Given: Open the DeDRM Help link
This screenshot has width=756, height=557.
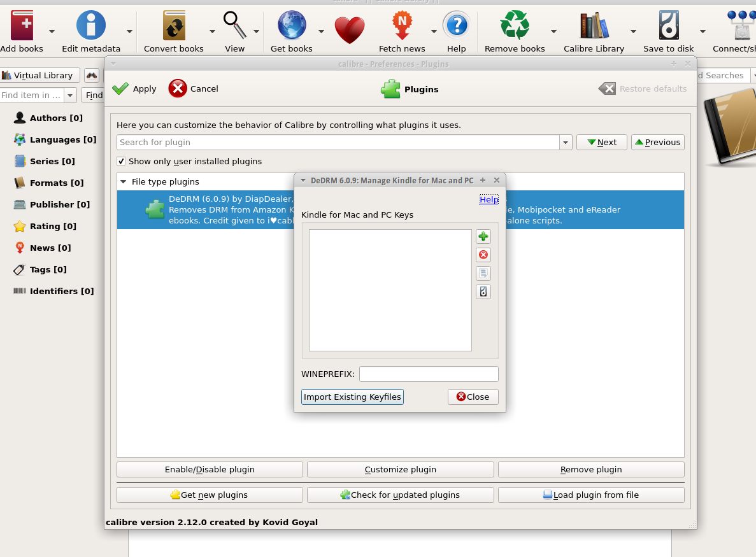Looking at the screenshot, I should pyautogui.click(x=489, y=199).
